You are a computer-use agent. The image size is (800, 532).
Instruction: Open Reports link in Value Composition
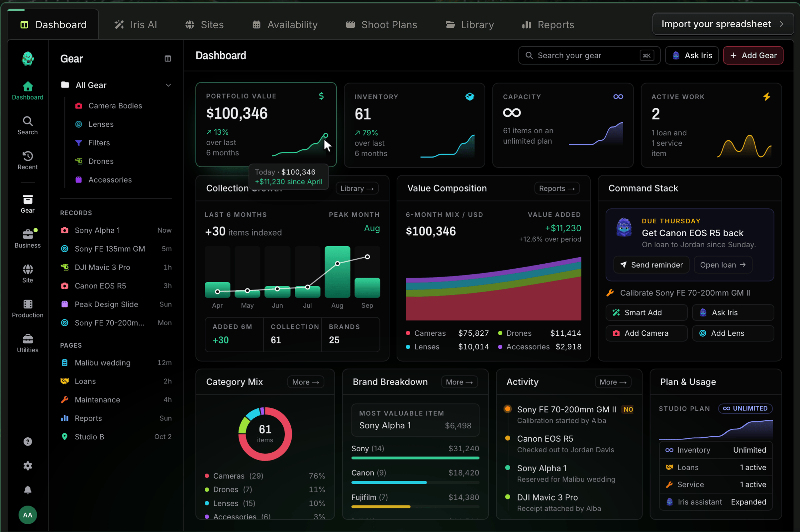(557, 188)
